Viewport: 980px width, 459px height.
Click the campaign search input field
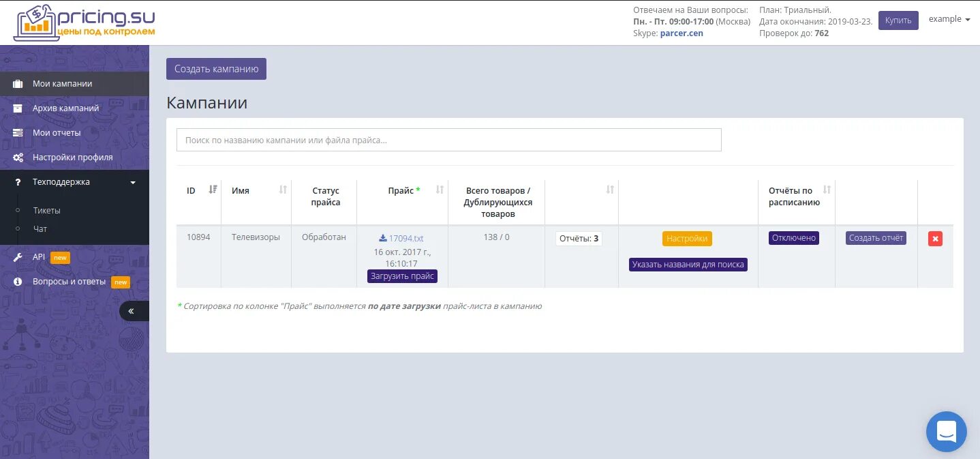tap(448, 139)
